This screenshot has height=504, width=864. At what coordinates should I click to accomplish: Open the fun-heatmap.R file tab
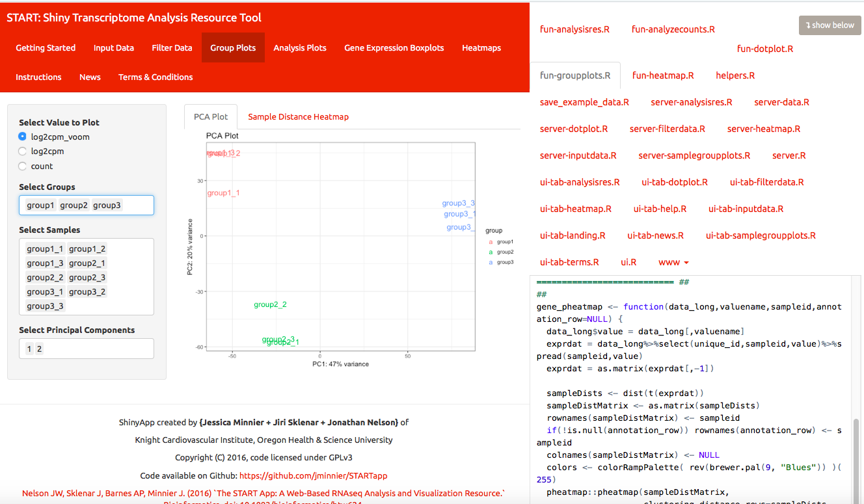(x=663, y=75)
